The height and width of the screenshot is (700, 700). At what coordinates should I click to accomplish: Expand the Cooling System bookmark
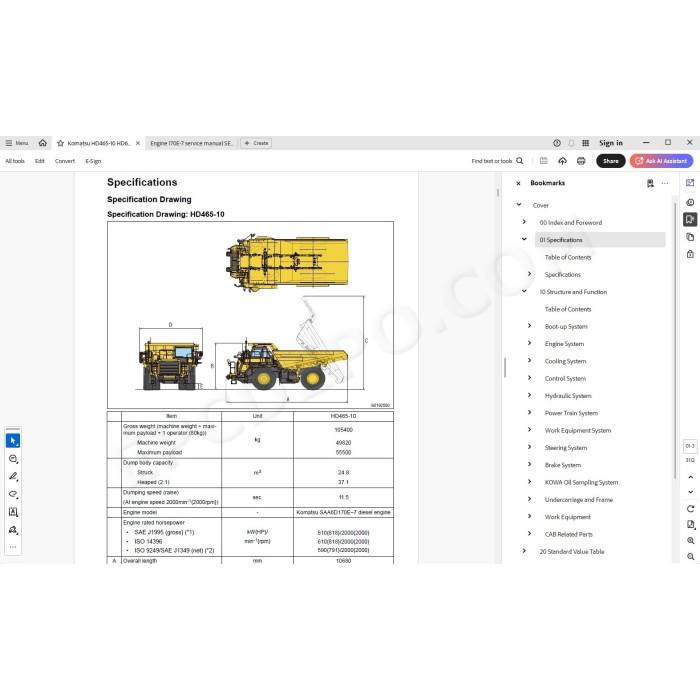[529, 361]
